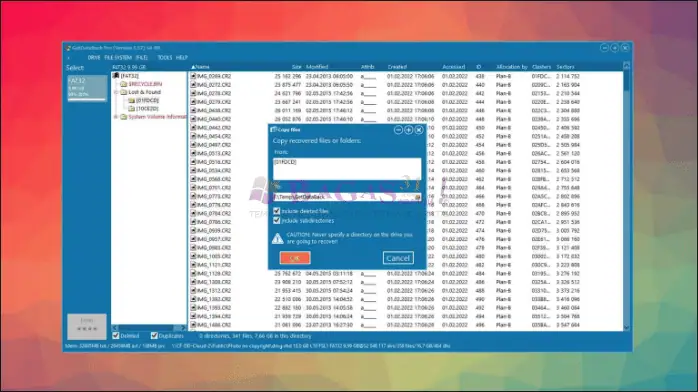Open the FILE SYSTEM menu

point(118,58)
